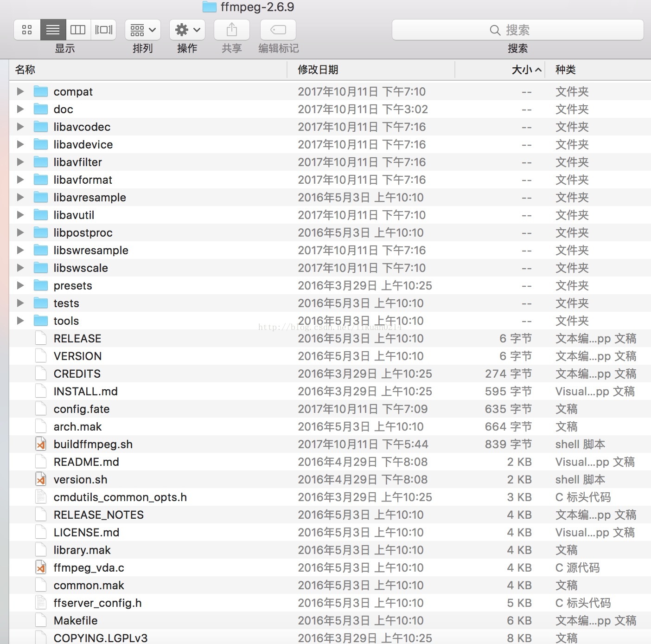
Task: Click the '839 字节' size of buildffmpeg.sh
Action: (x=508, y=444)
